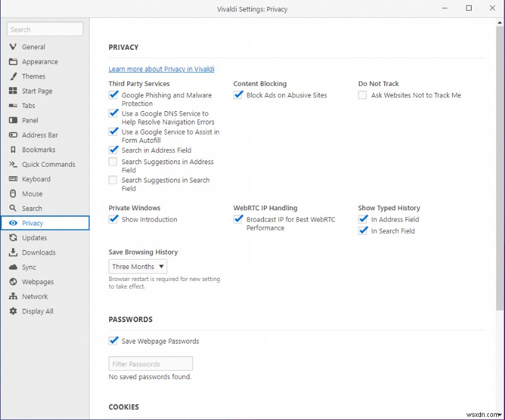Select the Network settings icon
This screenshot has height=420, width=505.
[13, 296]
